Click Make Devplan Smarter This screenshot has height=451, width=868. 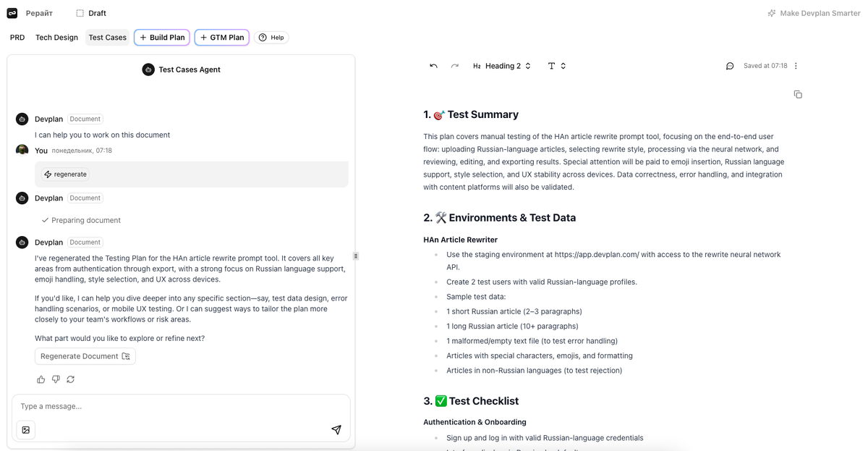(x=814, y=13)
